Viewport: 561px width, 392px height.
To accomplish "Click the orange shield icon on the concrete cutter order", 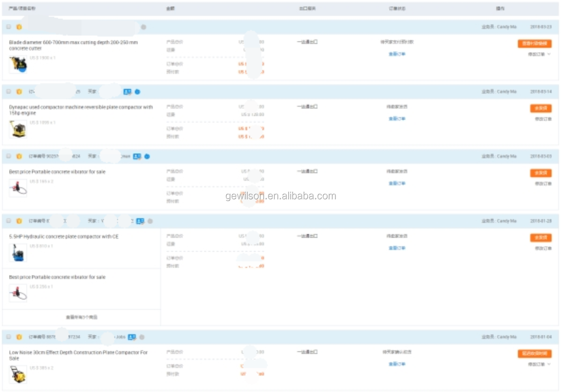I will (19, 27).
